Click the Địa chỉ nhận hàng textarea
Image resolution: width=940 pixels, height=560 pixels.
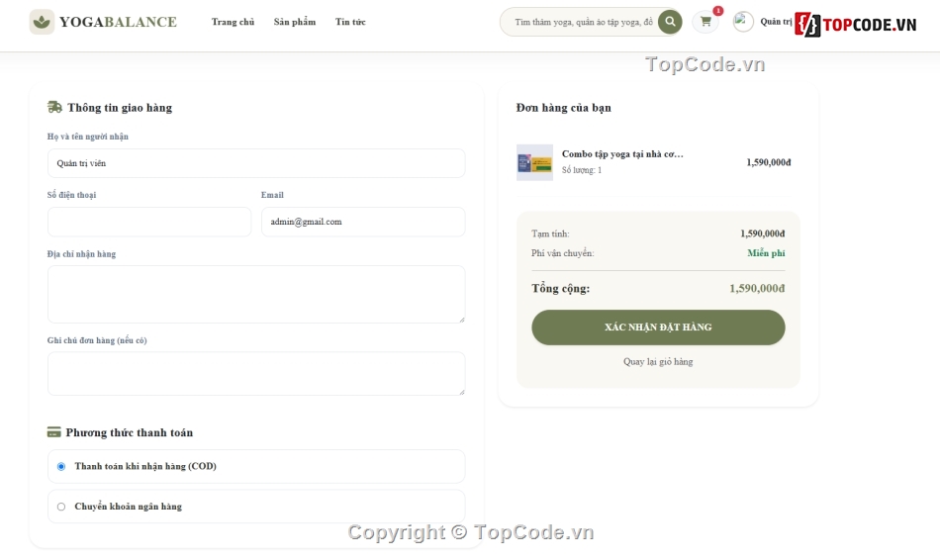pyautogui.click(x=256, y=295)
